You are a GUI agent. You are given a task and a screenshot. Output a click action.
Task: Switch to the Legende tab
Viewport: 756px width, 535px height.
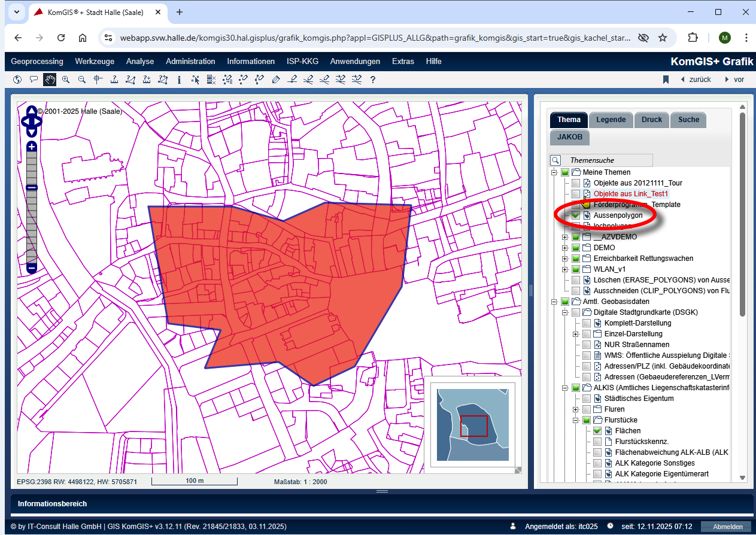click(x=611, y=120)
